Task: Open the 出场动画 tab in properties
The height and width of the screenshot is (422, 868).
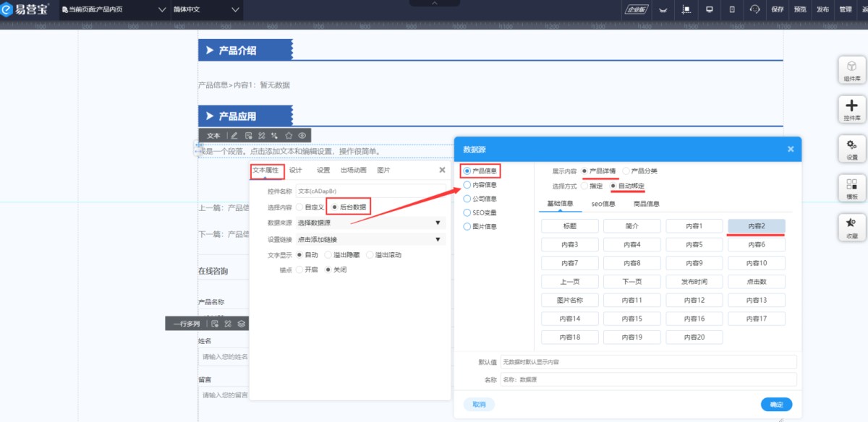Action: [353, 171]
